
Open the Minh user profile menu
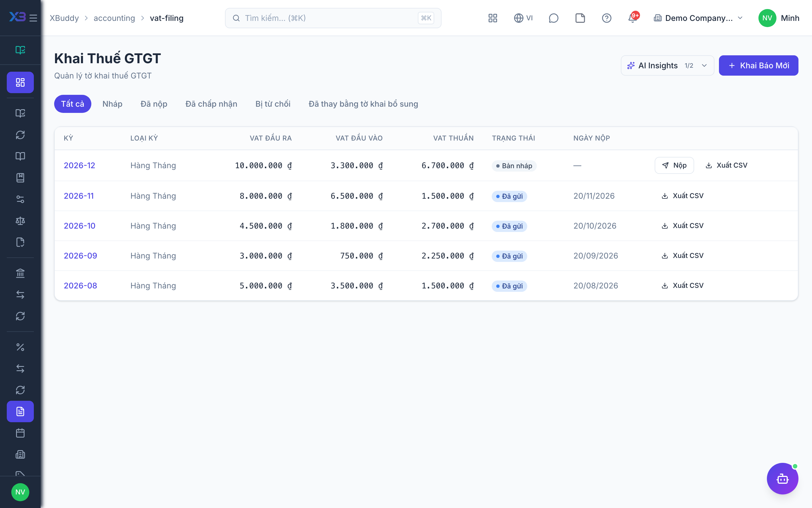tap(778, 18)
